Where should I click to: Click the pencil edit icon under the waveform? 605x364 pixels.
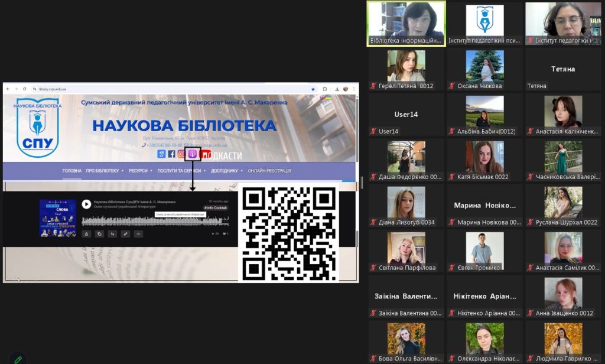tap(125, 233)
